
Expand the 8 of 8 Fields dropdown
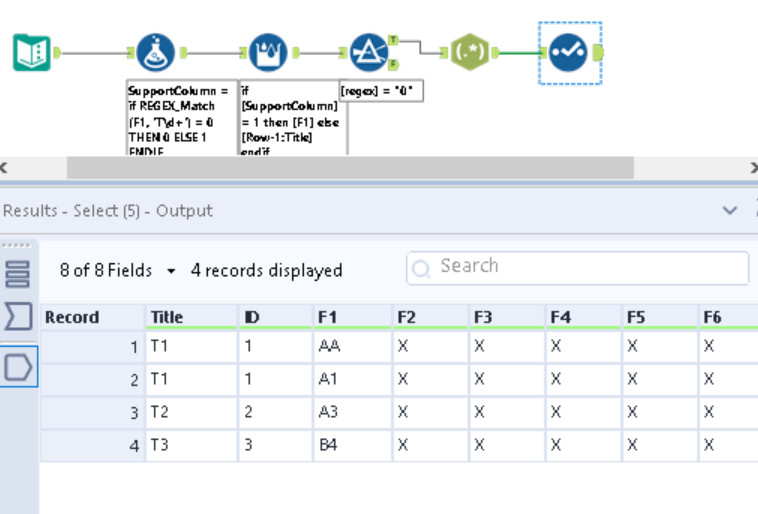click(x=171, y=271)
